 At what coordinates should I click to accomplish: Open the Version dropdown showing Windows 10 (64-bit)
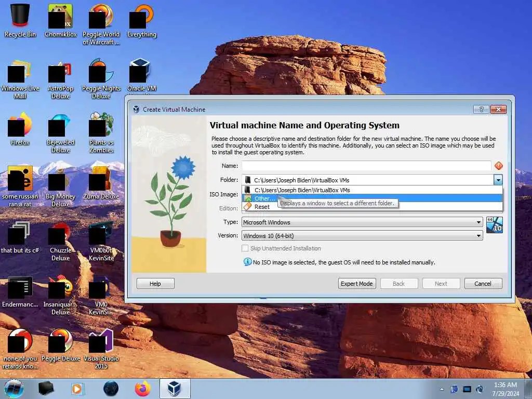click(x=362, y=235)
